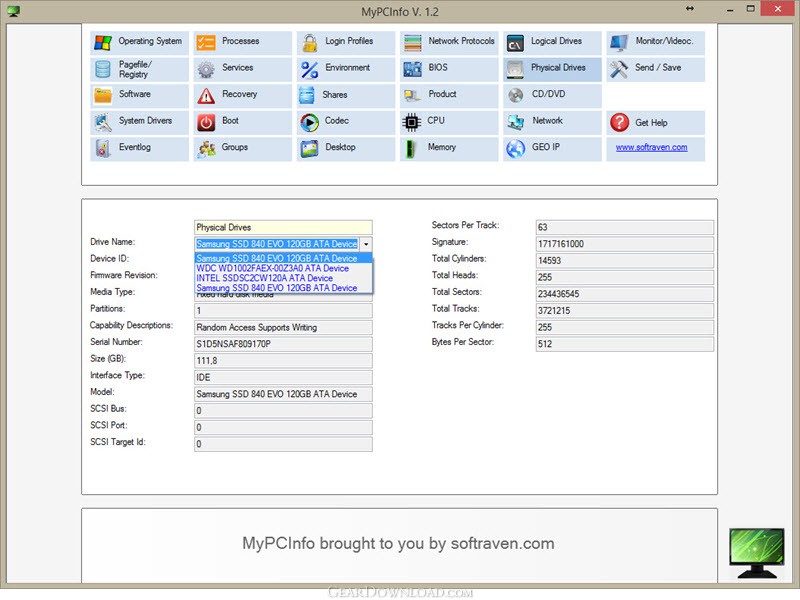Click the Memory RAM stick icon

pos(409,148)
